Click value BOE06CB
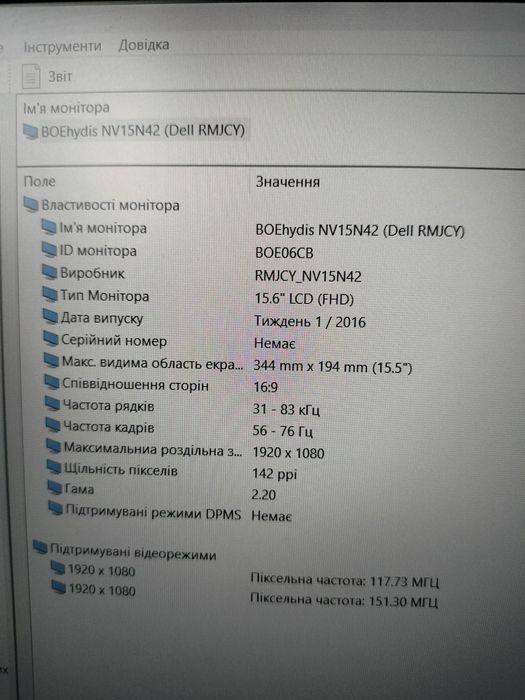 pyautogui.click(x=284, y=253)
